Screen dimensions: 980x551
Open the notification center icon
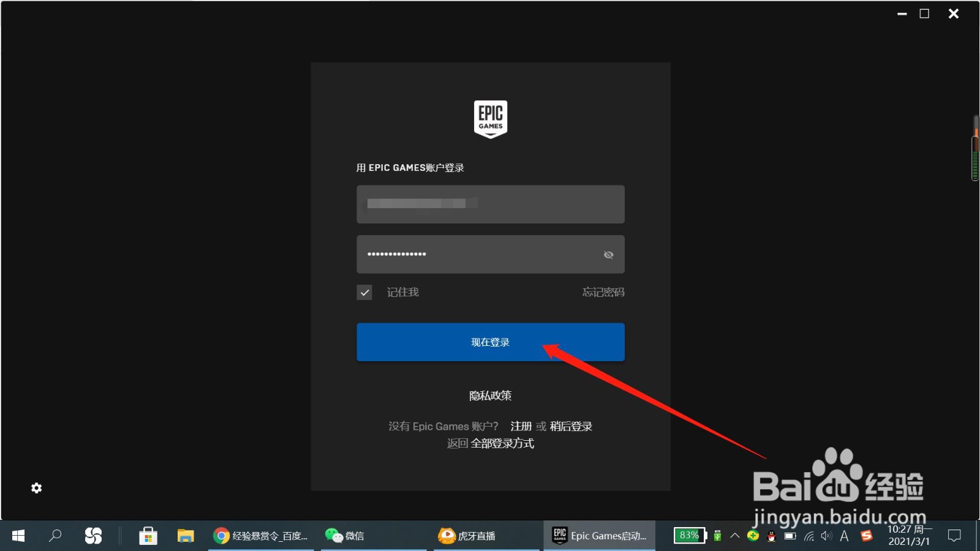[954, 536]
